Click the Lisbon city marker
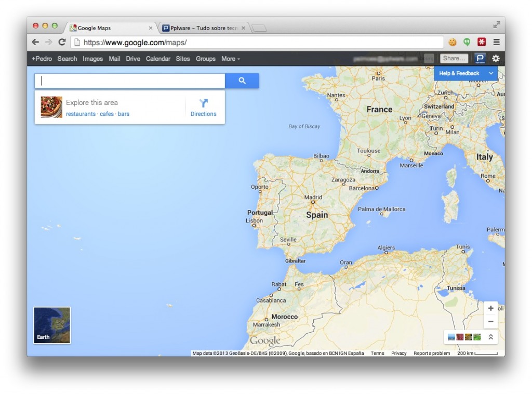 click(254, 226)
